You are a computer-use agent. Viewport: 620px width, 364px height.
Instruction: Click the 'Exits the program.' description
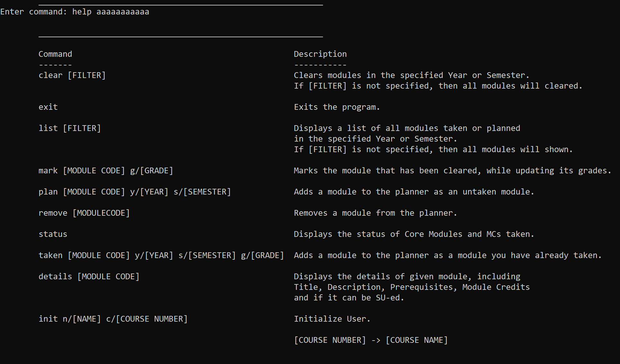pyautogui.click(x=337, y=107)
